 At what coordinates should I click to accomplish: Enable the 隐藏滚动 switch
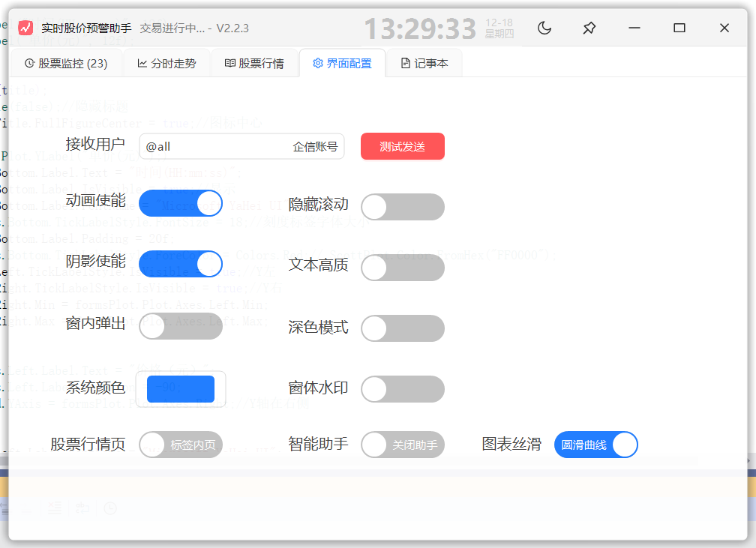(x=403, y=207)
